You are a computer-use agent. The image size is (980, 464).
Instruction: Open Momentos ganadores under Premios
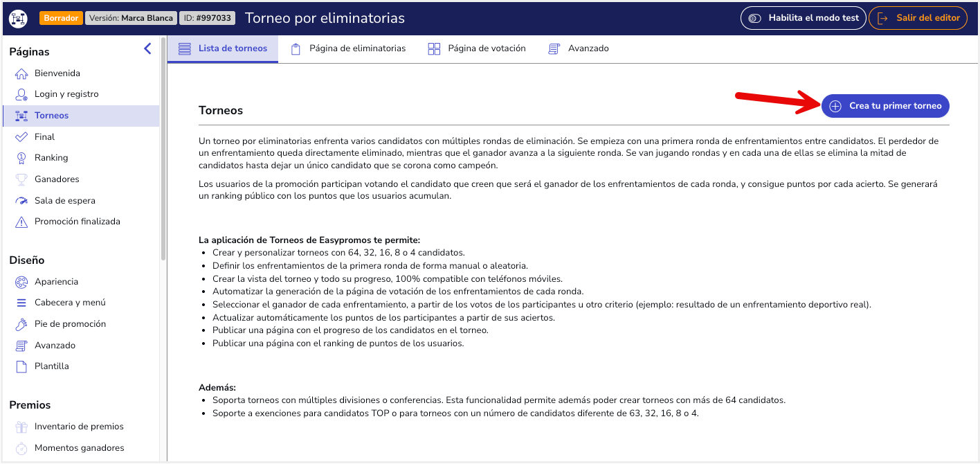tap(80, 448)
